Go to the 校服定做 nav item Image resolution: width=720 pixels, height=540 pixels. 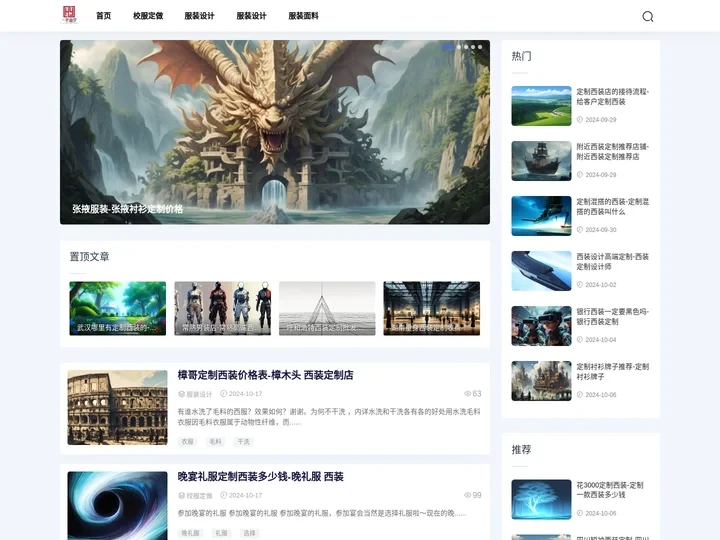pos(148,16)
